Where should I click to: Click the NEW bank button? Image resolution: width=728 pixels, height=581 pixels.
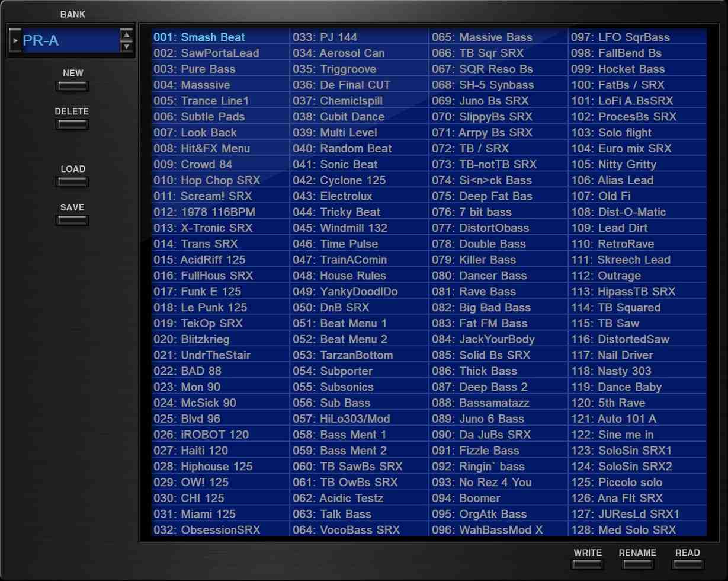[x=72, y=87]
